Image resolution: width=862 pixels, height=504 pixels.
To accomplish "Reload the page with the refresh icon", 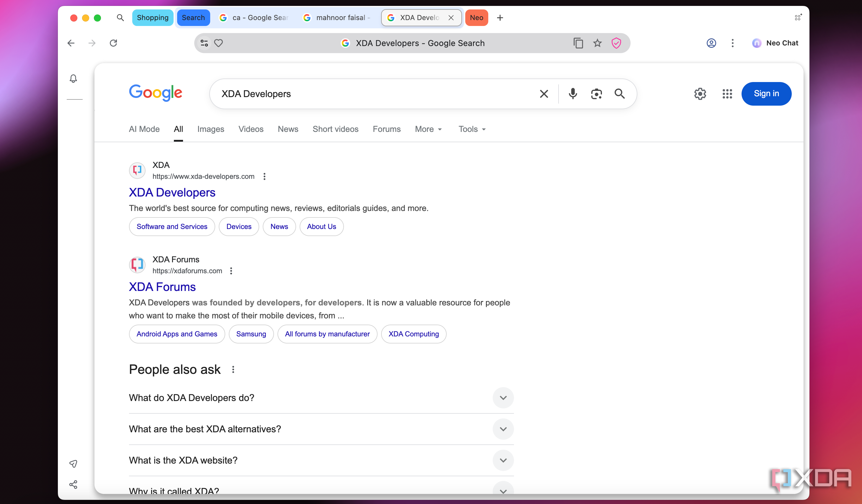I will [x=114, y=43].
